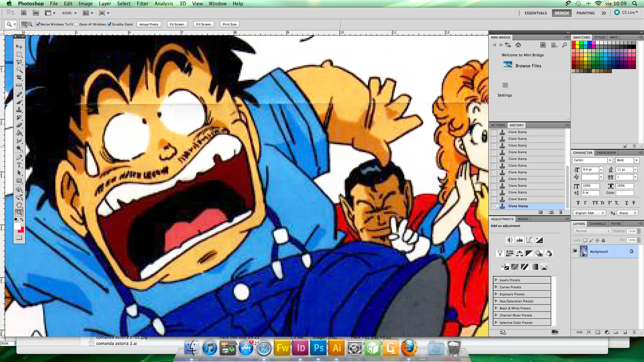Select the Lasso tool
Screen dimensions: 644x362
pyautogui.click(x=19, y=62)
